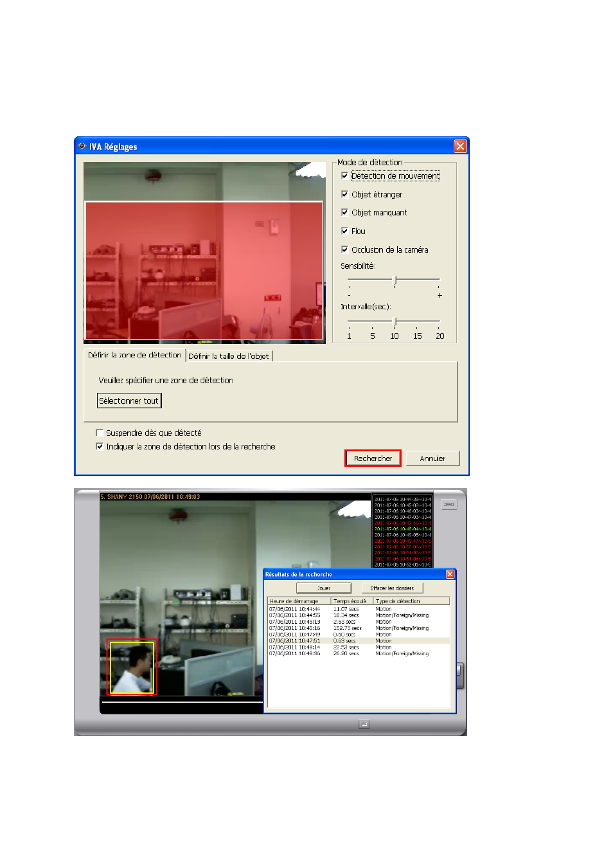The width and height of the screenshot is (613, 868).
Task: Uncheck the Objet étranger option
Action: click(344, 194)
